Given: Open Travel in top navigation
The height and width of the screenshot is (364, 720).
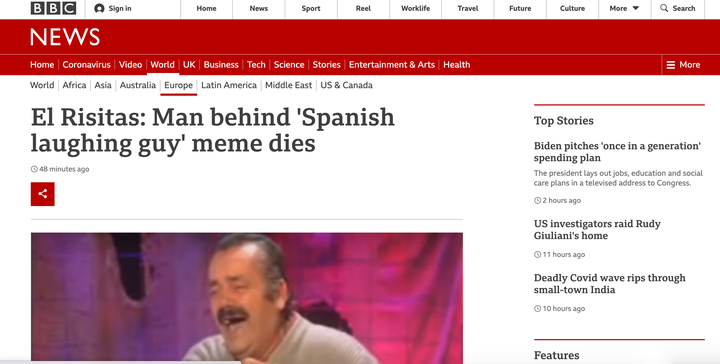Looking at the screenshot, I should point(468,8).
